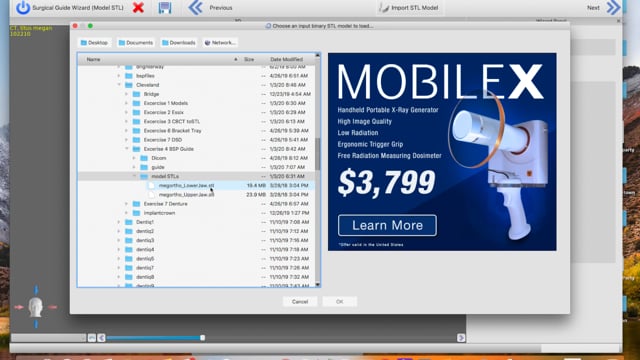Click file list scroll down arrow

(318, 284)
